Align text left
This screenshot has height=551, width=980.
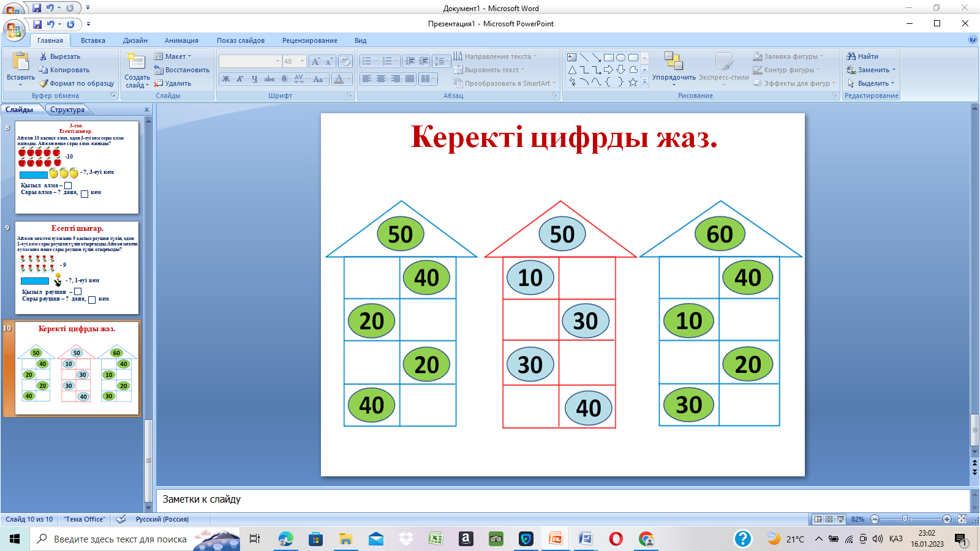pyautogui.click(x=367, y=79)
